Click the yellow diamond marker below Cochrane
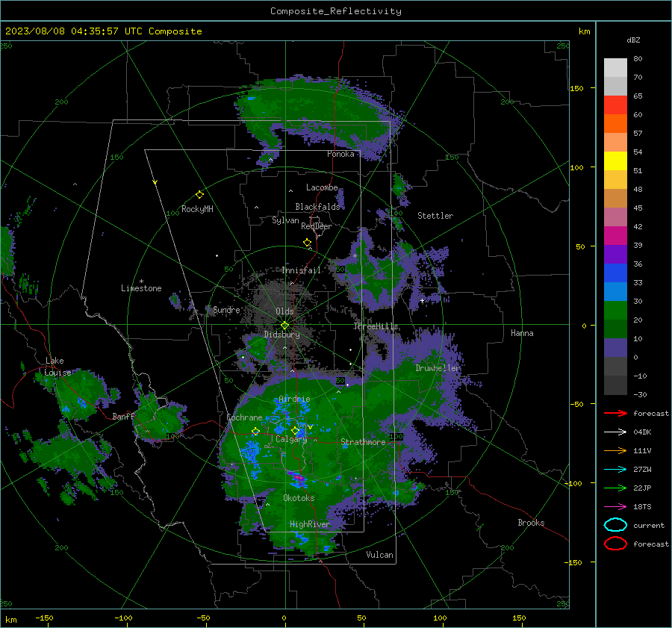Screen dimensions: 672x628 click(x=255, y=432)
